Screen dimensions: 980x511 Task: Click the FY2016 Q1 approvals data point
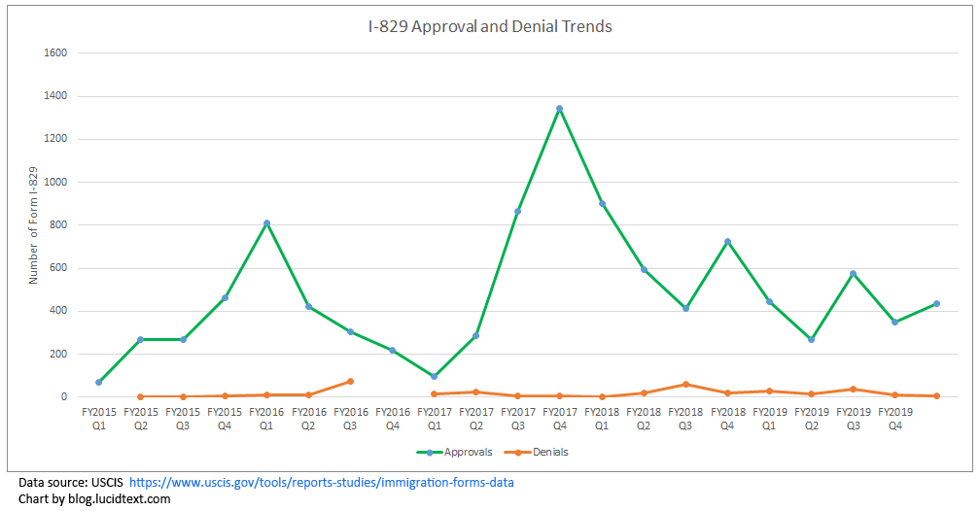coord(266,223)
